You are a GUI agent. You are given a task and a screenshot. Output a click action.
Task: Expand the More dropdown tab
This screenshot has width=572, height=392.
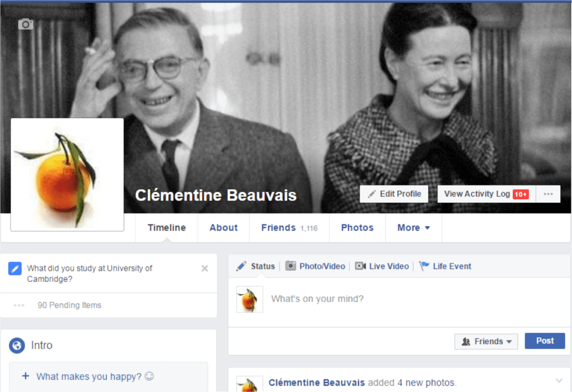[414, 227]
